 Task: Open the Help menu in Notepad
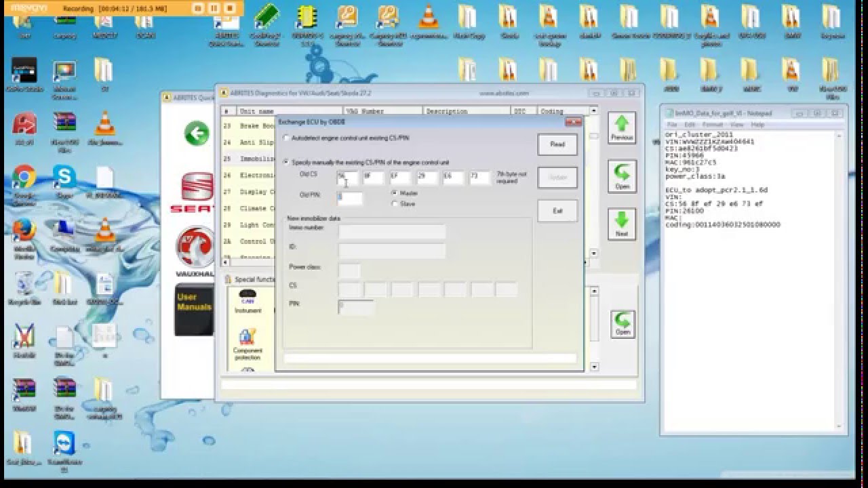[757, 125]
